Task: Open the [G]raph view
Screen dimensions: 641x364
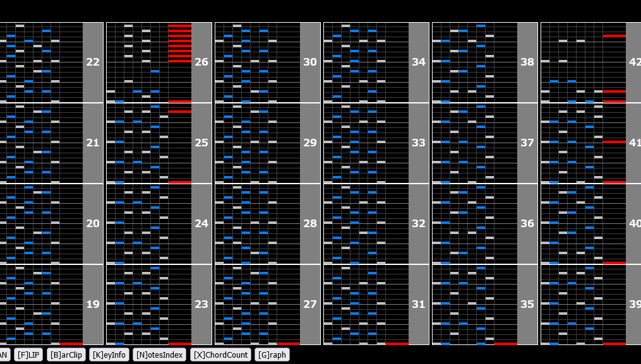Action: point(272,355)
